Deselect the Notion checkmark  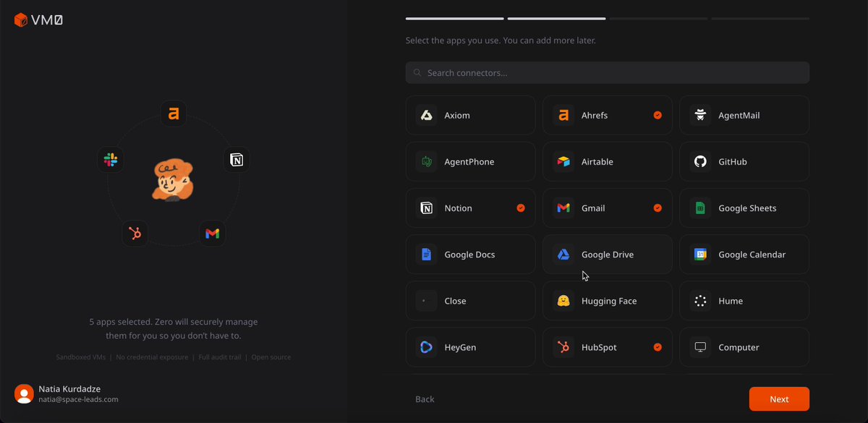click(x=521, y=208)
